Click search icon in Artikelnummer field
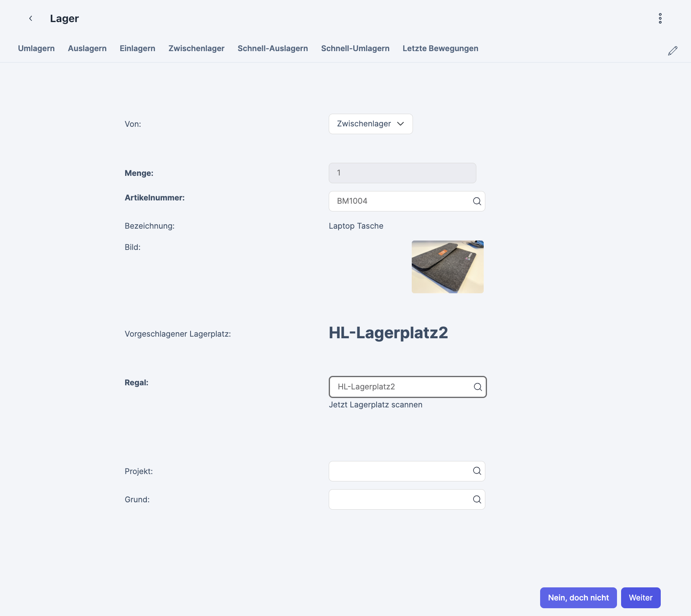691x616 pixels. pos(477,201)
